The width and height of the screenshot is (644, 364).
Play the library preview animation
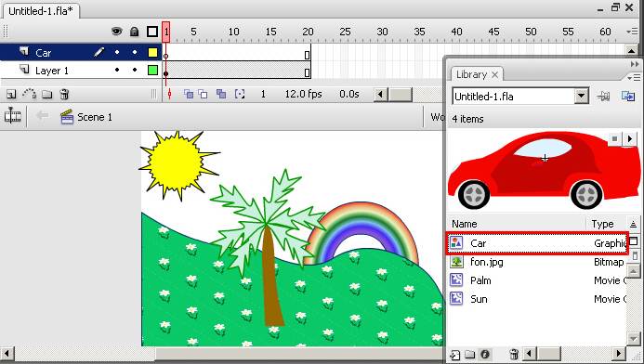point(630,138)
